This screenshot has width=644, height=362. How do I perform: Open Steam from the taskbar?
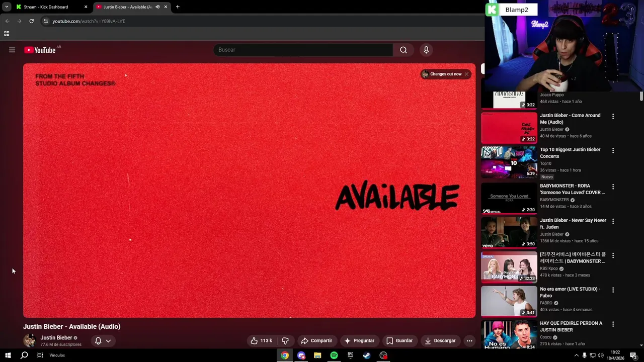pyautogui.click(x=367, y=355)
